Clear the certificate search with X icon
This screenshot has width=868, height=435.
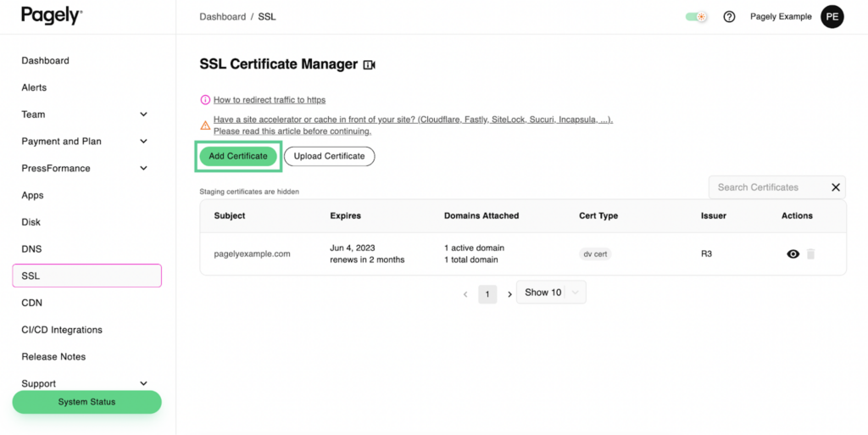(x=835, y=187)
